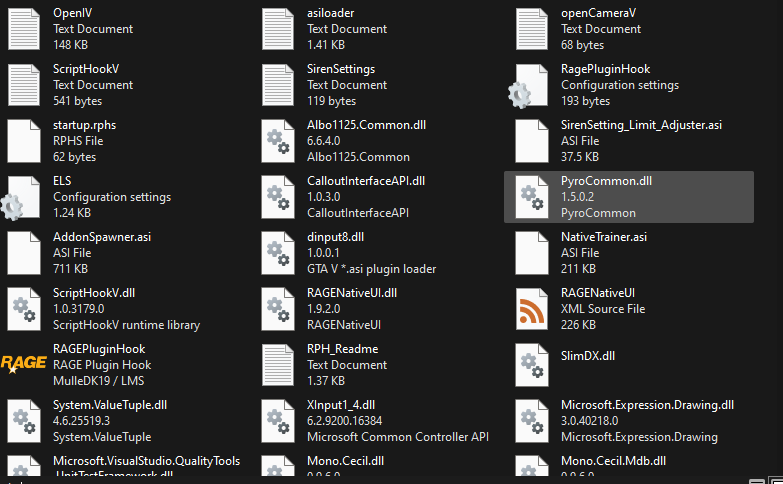Click the Microsoft.Expression.Drawing.dll icon
Image resolution: width=783 pixels, height=484 pixels.
[x=531, y=421]
